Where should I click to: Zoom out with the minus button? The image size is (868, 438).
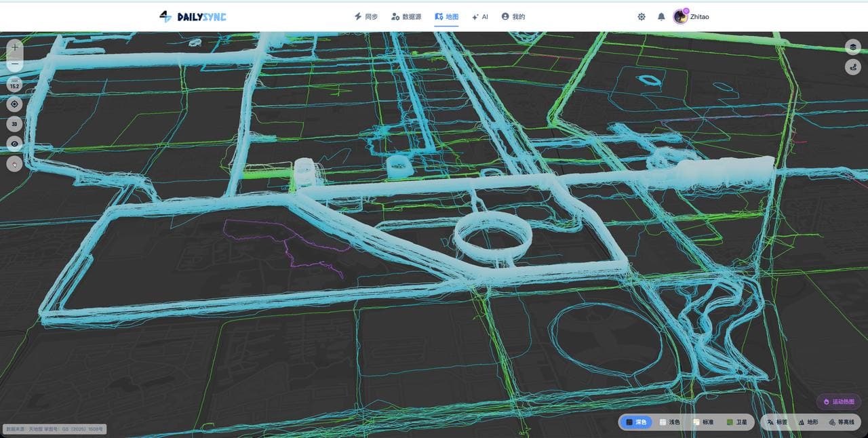[x=15, y=64]
